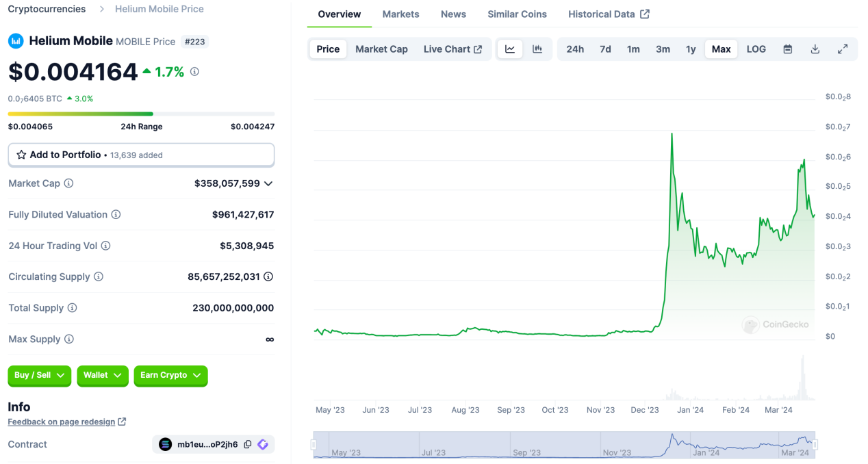This screenshot has width=868, height=464.
Task: Open the Feedback on page redesign link
Action: click(x=62, y=422)
